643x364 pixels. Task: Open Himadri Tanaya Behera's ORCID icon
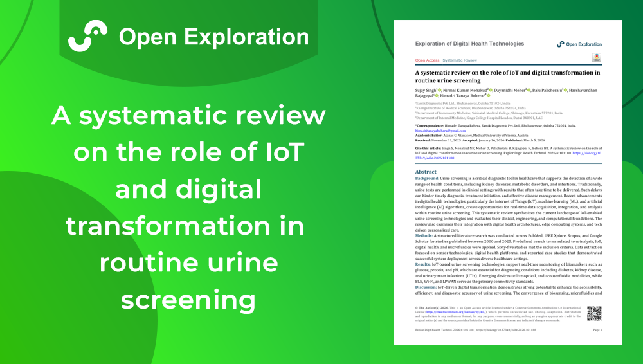coord(489,96)
